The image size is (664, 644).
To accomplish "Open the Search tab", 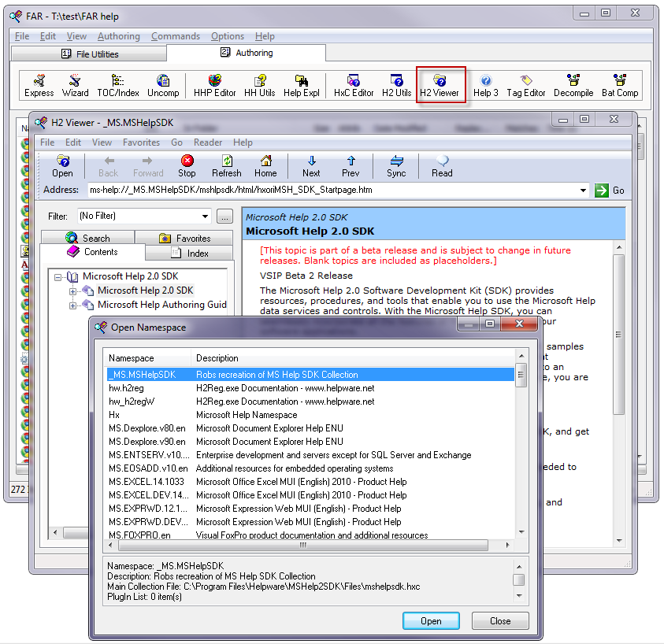I will coord(87,238).
